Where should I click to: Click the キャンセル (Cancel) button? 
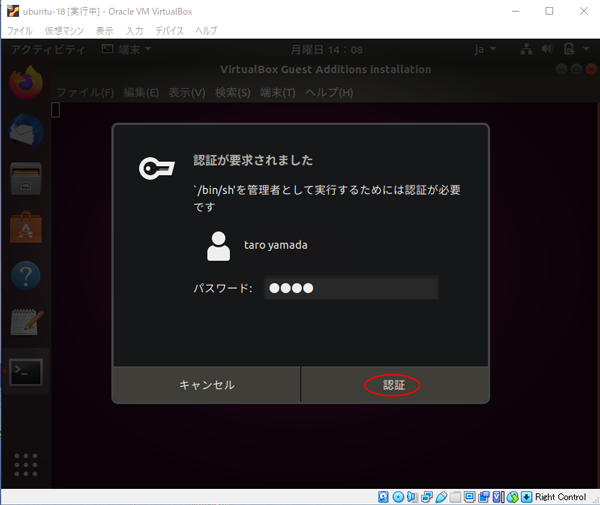tap(207, 384)
